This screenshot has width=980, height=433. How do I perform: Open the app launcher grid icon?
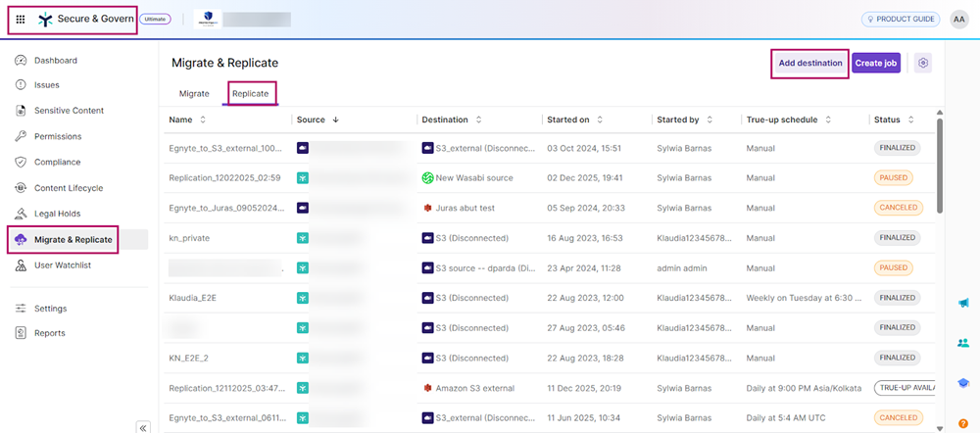[21, 19]
